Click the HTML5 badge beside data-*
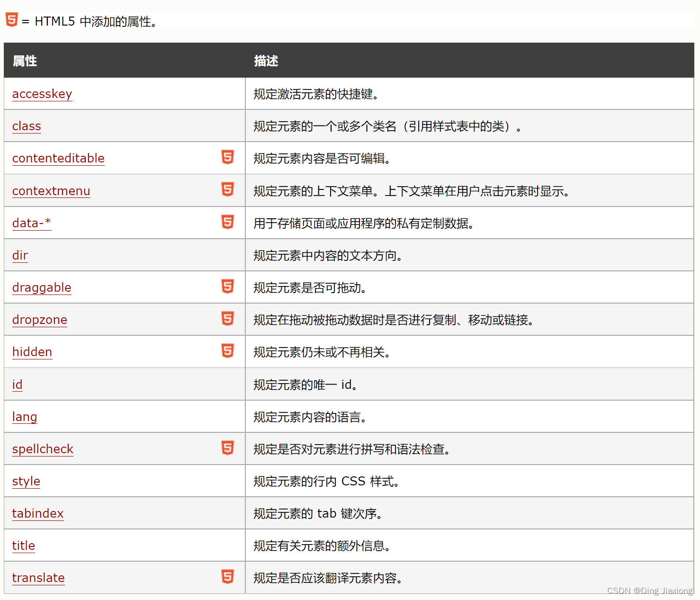The image size is (700, 600). point(228,222)
